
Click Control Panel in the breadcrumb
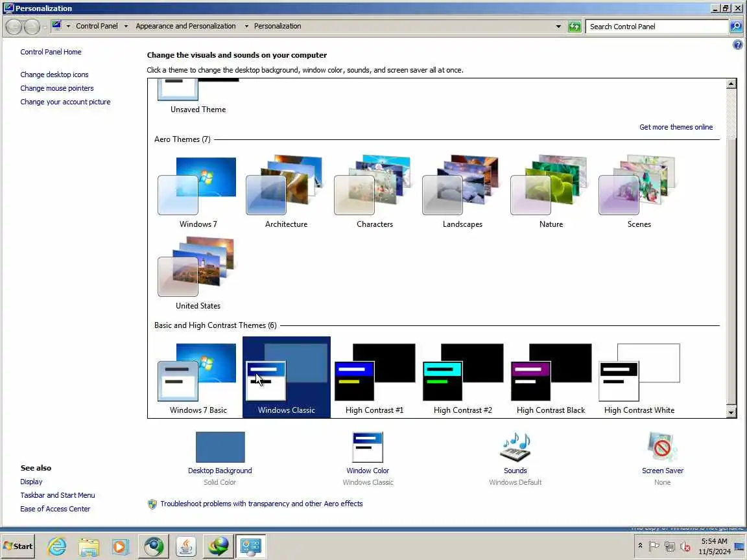[x=97, y=26]
